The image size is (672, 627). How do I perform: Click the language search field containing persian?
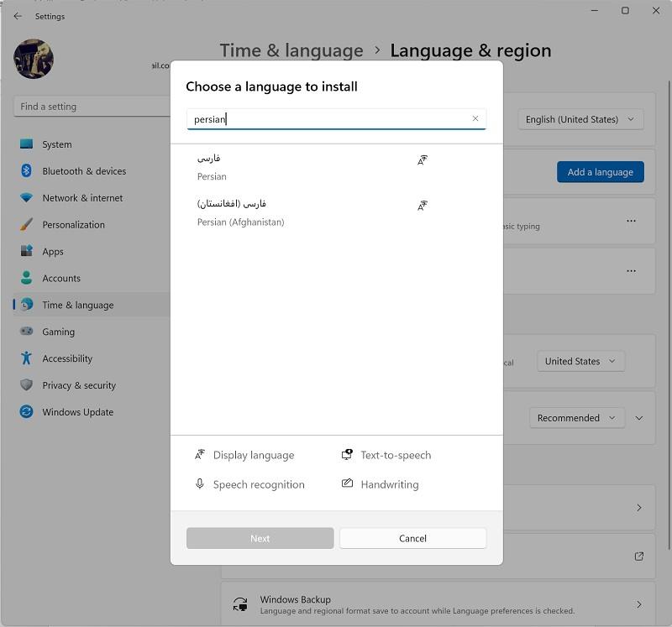[328, 119]
